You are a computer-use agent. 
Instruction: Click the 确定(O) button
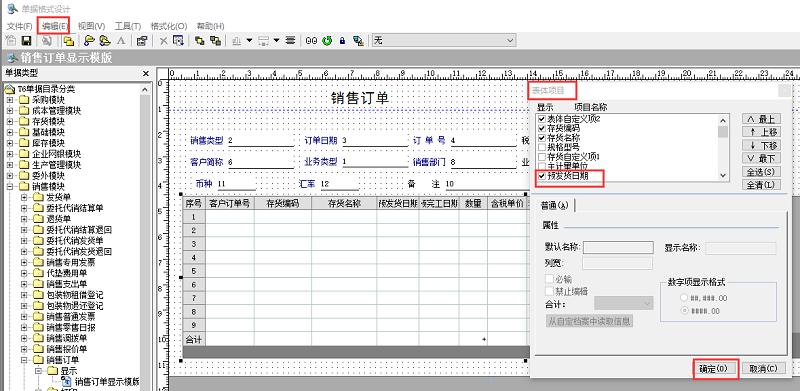point(716,368)
